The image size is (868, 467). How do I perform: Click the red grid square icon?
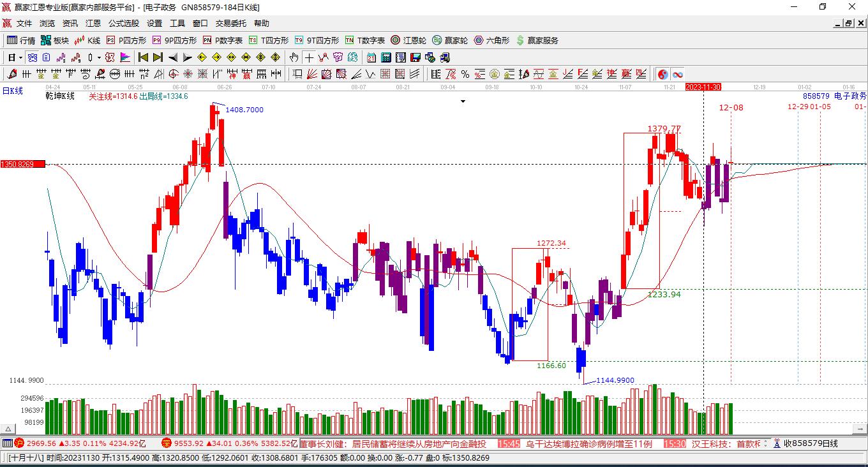click(x=385, y=74)
